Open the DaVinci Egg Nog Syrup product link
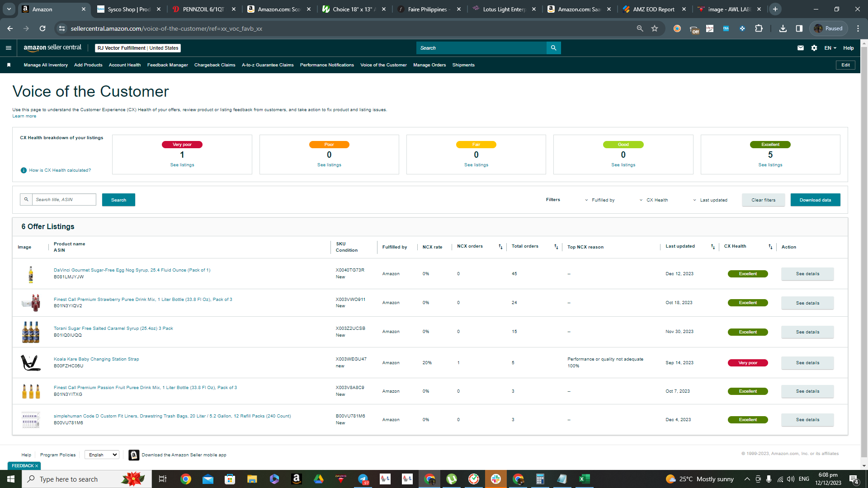 click(x=132, y=270)
